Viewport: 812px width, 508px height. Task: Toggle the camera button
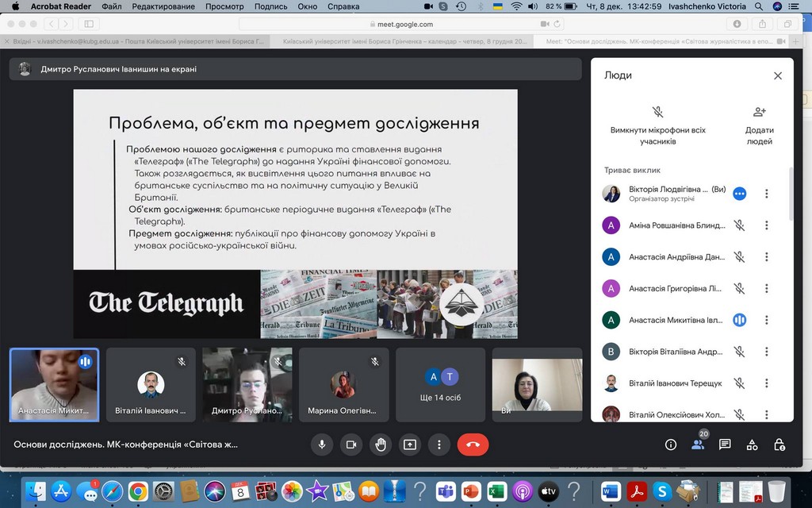pyautogui.click(x=351, y=444)
